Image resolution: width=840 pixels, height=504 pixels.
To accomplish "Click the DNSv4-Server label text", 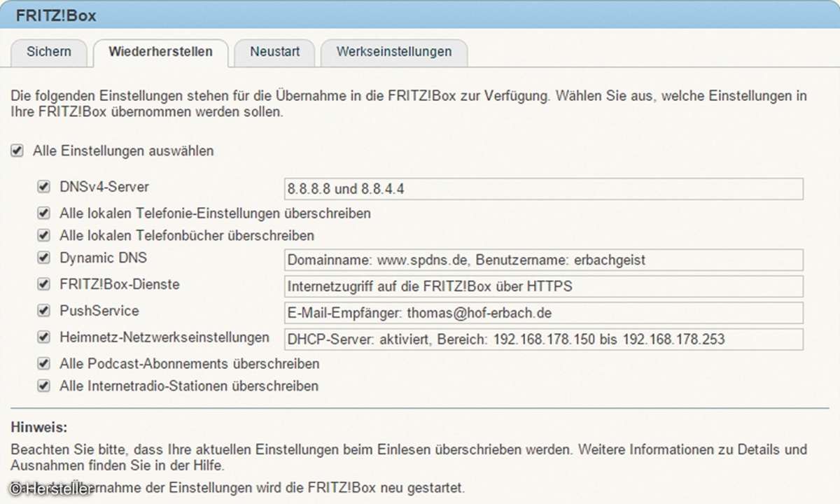I will pyautogui.click(x=104, y=187).
